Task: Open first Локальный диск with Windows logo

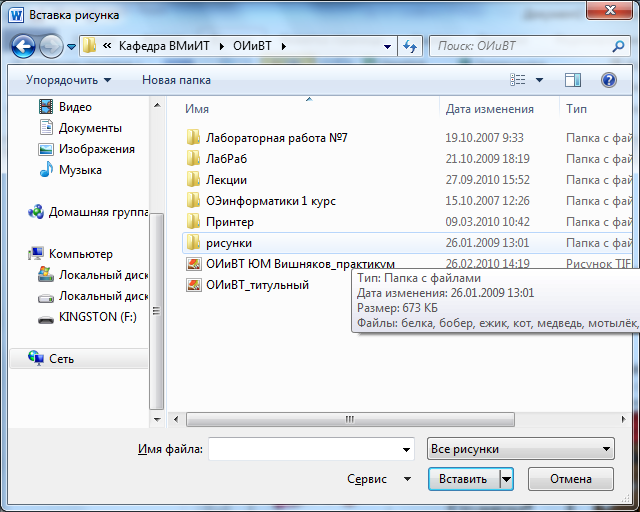Action: tap(93, 275)
